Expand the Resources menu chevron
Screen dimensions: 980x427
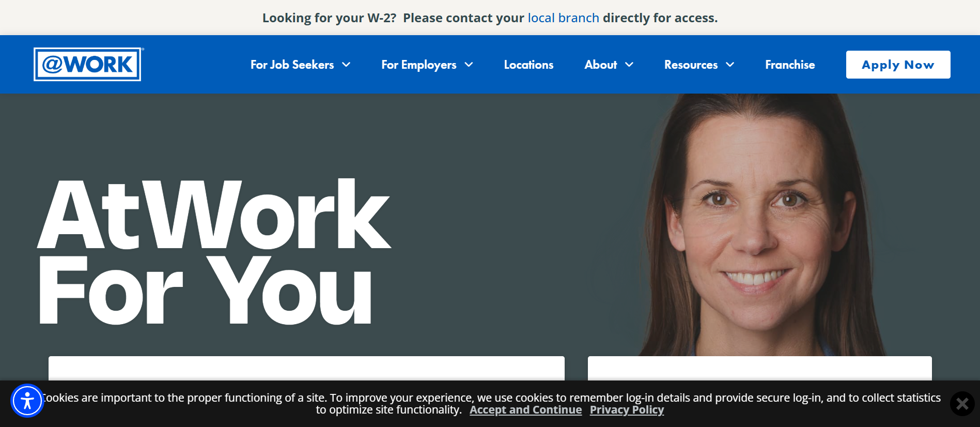[730, 65]
